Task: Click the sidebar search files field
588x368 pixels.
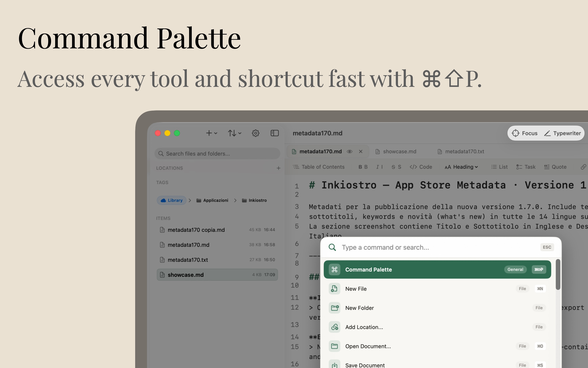Action: [x=217, y=154]
